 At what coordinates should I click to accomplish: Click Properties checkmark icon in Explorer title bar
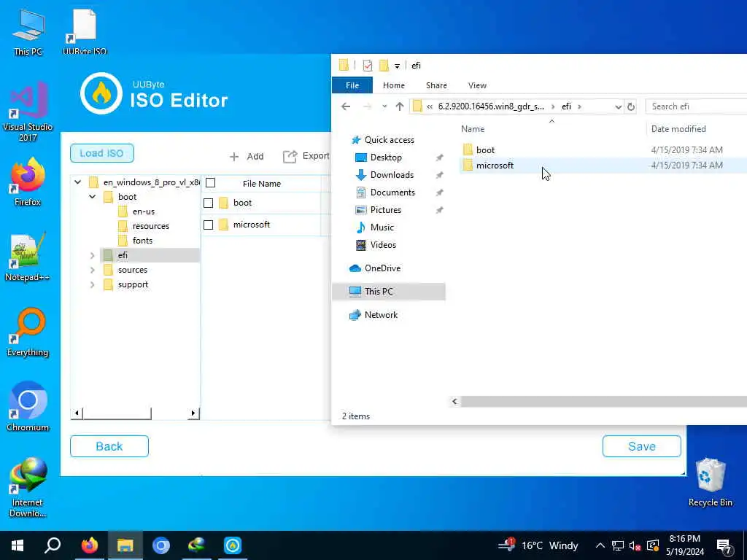(x=368, y=65)
